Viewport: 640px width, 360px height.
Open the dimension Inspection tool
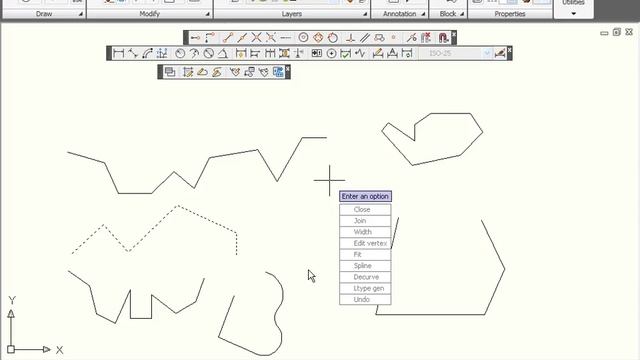pos(346,53)
